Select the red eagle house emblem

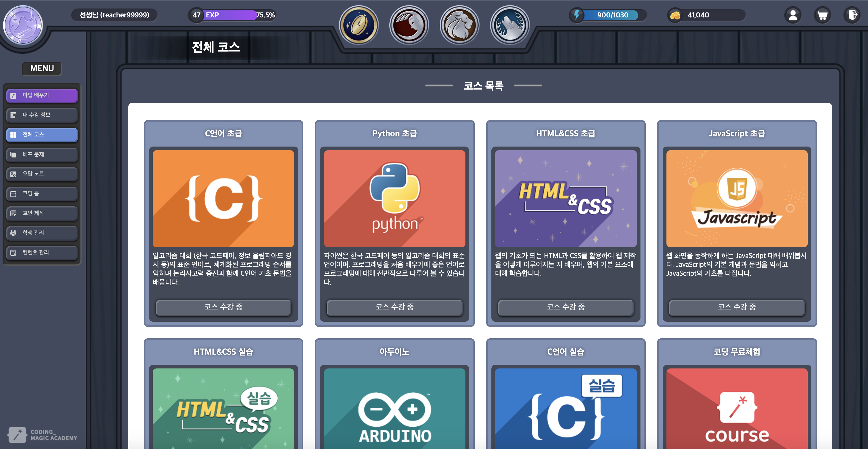click(409, 25)
